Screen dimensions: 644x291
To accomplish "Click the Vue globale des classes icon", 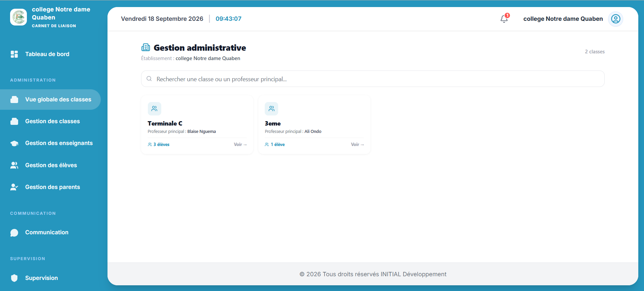I will tap(14, 99).
